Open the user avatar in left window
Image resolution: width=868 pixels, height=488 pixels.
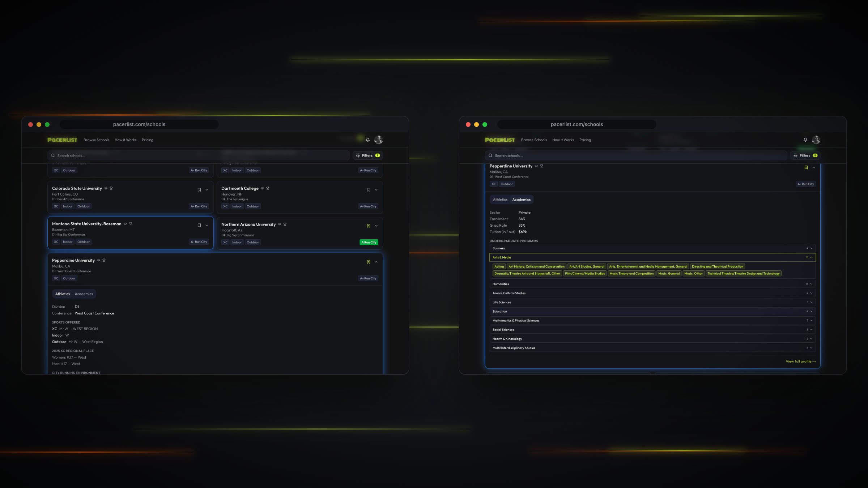point(379,140)
